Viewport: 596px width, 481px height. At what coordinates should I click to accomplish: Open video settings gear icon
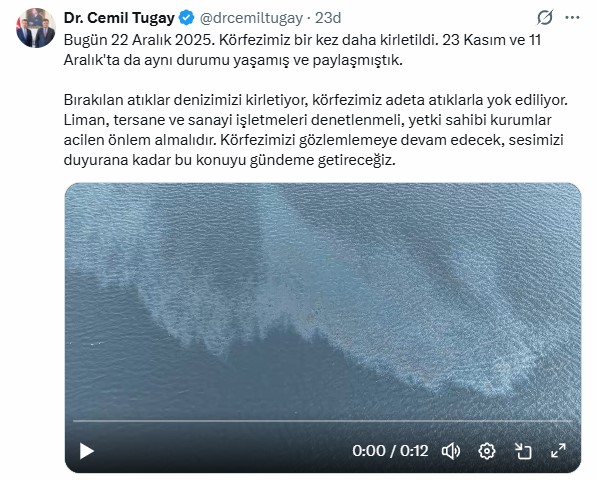487,451
